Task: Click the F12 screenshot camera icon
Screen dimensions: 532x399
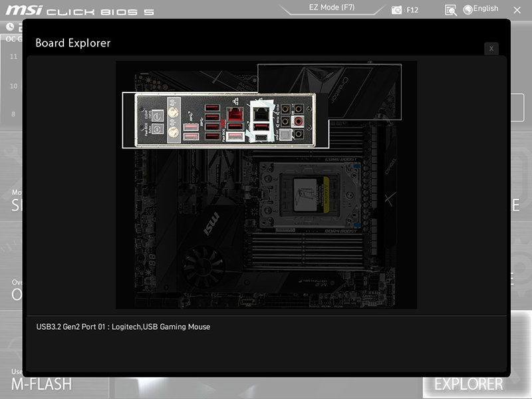Action: pyautogui.click(x=396, y=10)
